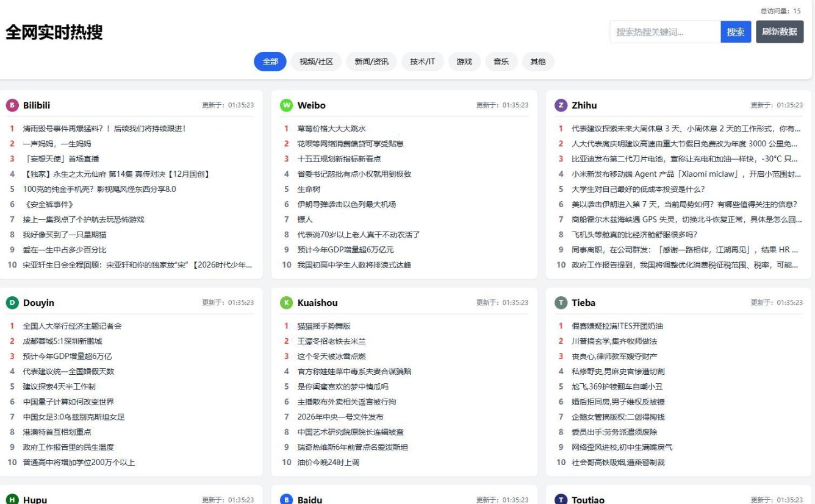Click the green Weibo icon badge
Image resolution: width=815 pixels, height=504 pixels.
click(x=286, y=105)
